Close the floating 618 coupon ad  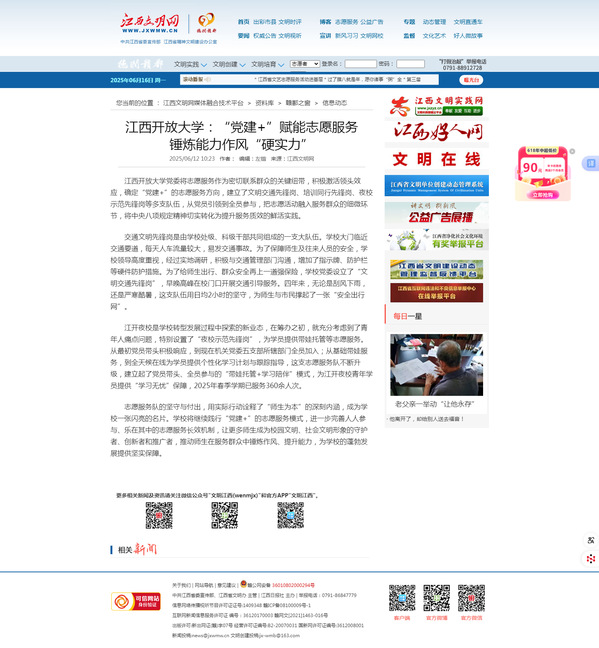[572, 151]
